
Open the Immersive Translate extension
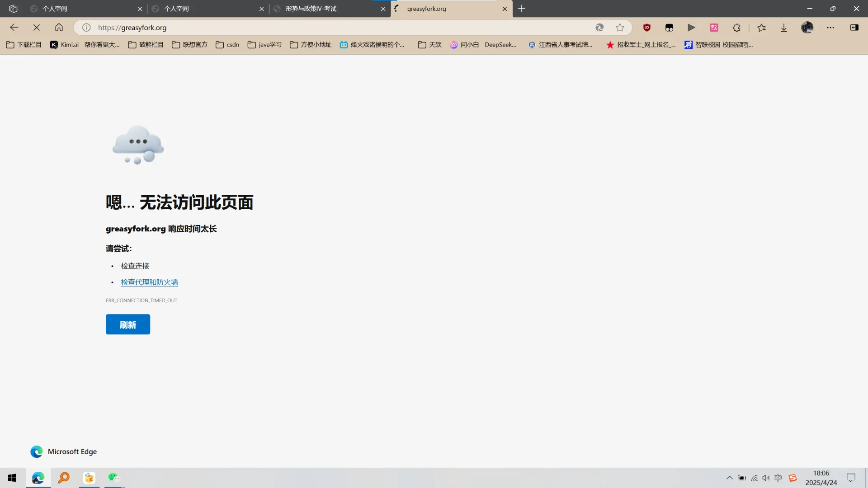point(713,28)
